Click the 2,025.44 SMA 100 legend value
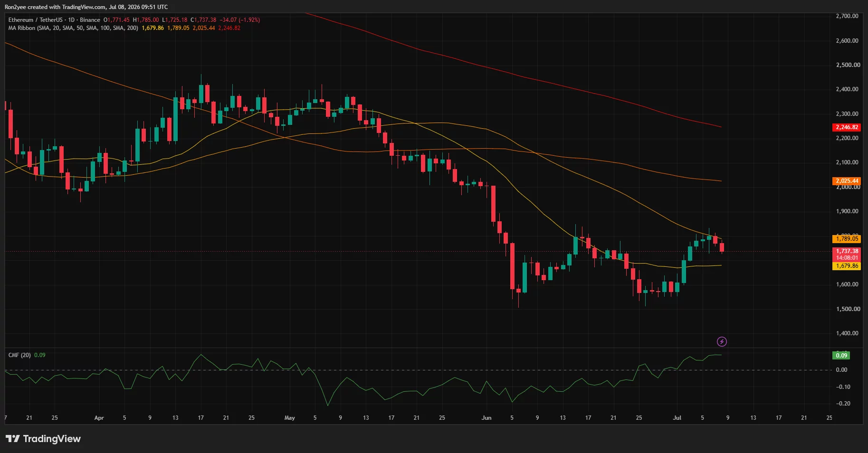 pos(203,28)
